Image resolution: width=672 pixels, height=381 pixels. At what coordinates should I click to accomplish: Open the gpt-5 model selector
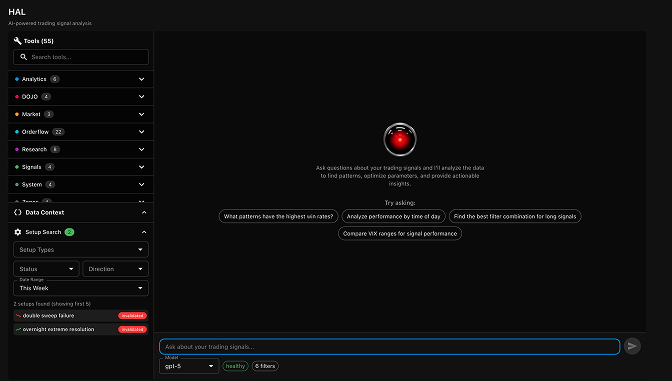click(x=189, y=366)
